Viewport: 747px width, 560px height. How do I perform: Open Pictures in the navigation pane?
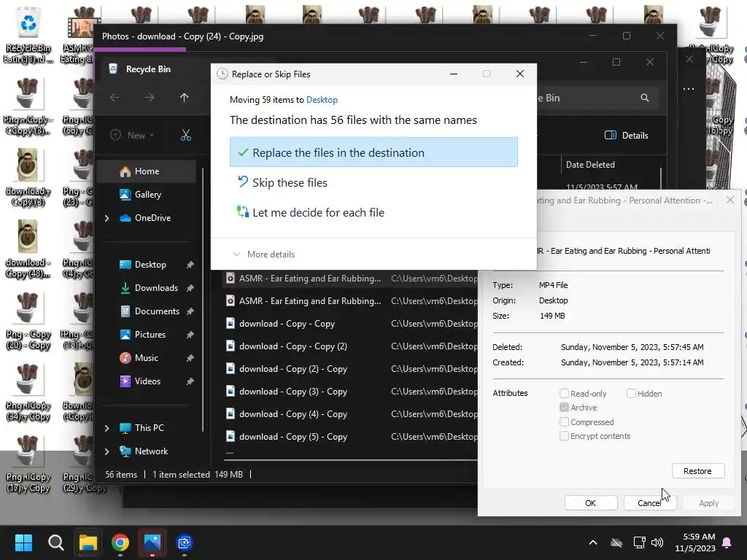coord(149,335)
